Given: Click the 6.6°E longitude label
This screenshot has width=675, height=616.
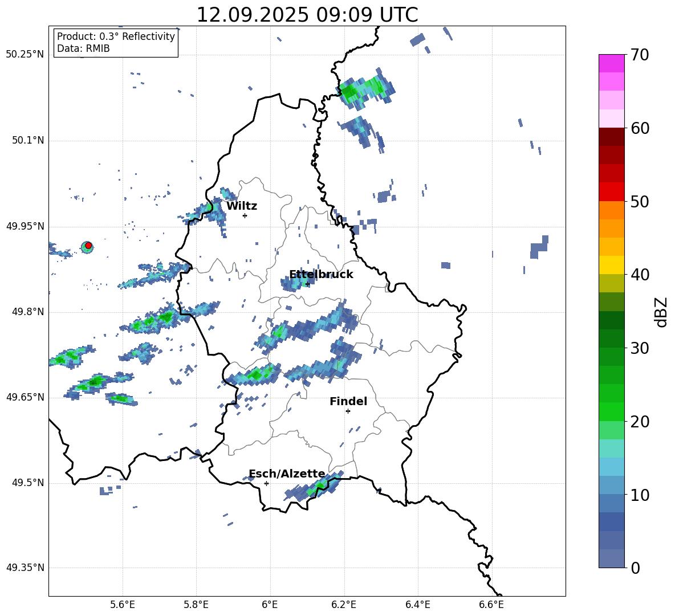Looking at the screenshot, I should point(491,605).
